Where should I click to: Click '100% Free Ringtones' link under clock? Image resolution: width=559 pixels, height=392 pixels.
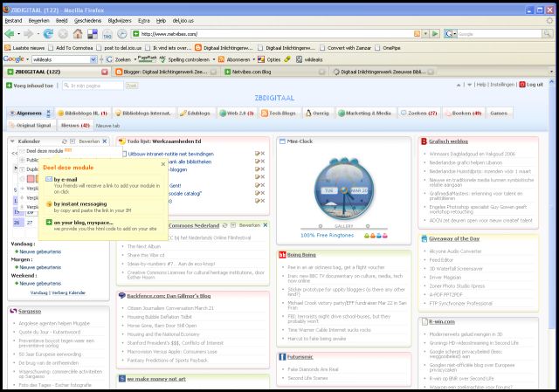(x=327, y=235)
